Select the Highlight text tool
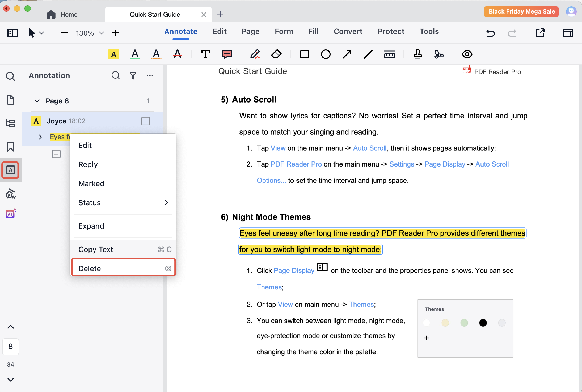Image resolution: width=582 pixels, height=392 pixels. [114, 54]
